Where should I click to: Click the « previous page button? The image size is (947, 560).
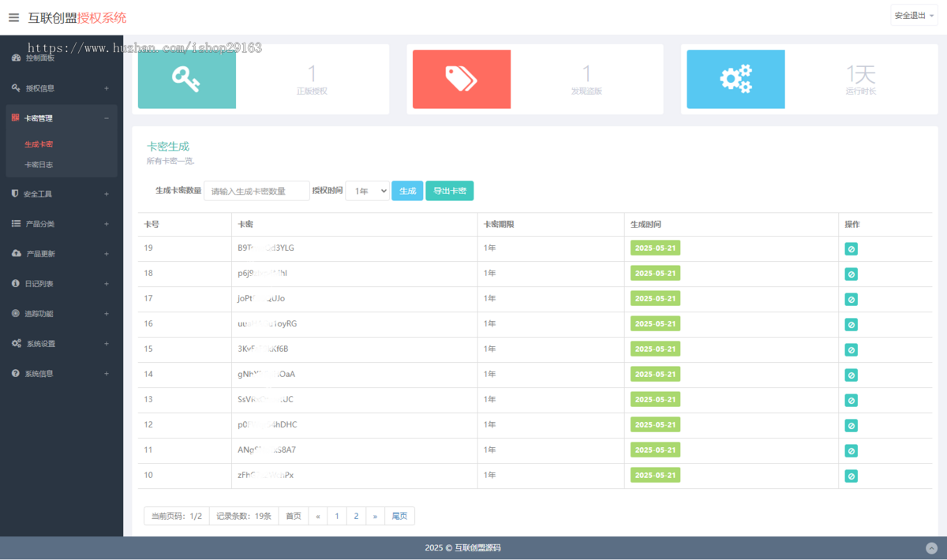click(x=318, y=516)
